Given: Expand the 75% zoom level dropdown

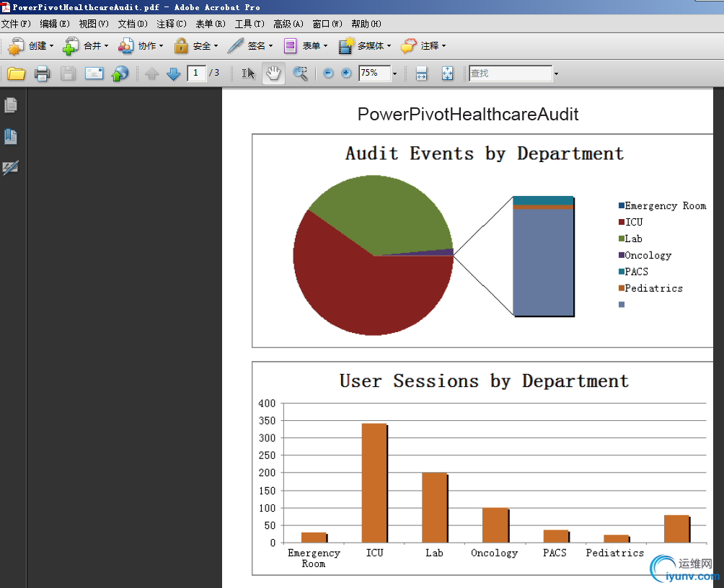Looking at the screenshot, I should 394,73.
